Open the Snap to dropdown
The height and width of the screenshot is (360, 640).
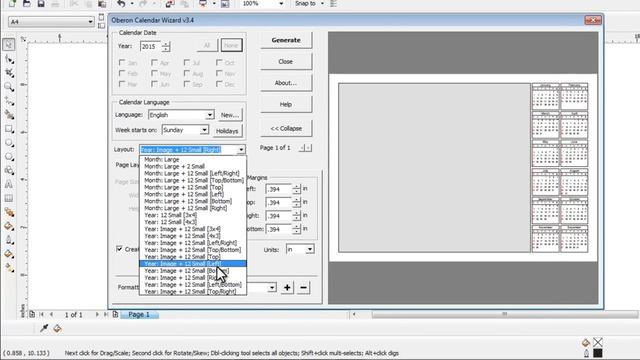[x=322, y=4]
